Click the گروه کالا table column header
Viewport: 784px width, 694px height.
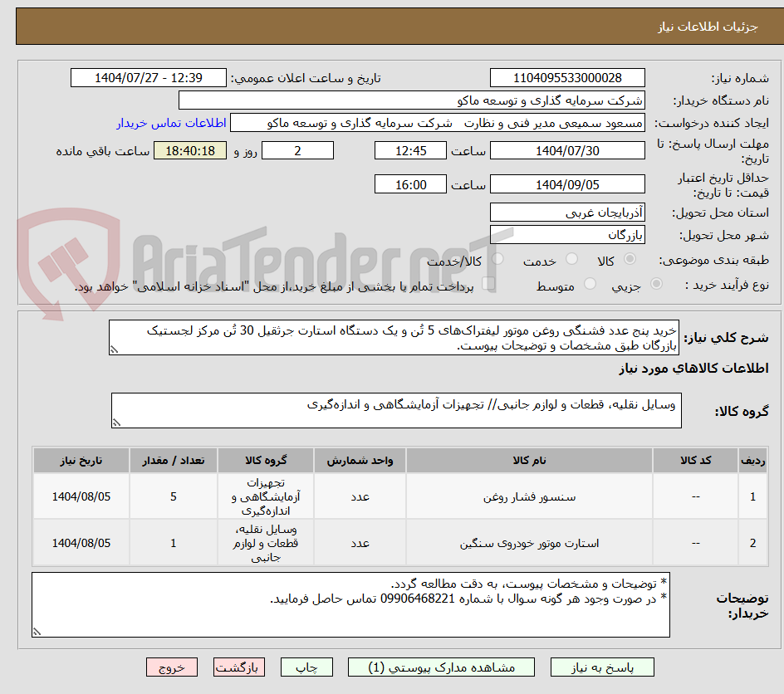click(x=266, y=460)
